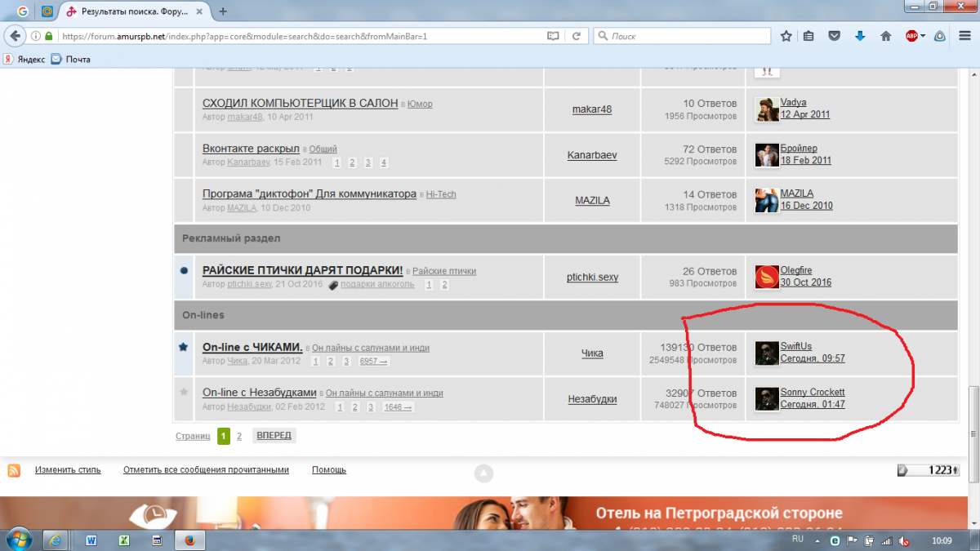Open the Downloads arrow icon

860,36
